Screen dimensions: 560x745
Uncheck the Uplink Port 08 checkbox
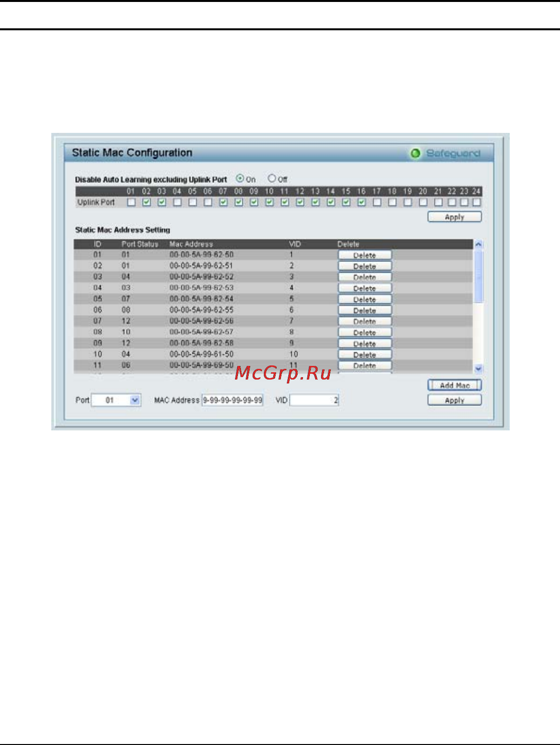point(238,202)
